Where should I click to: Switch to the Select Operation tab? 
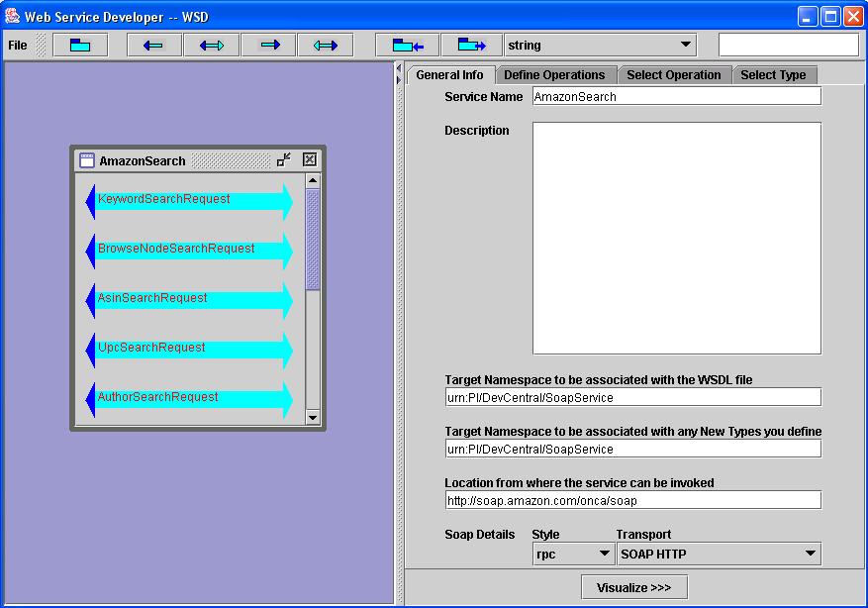(x=674, y=74)
